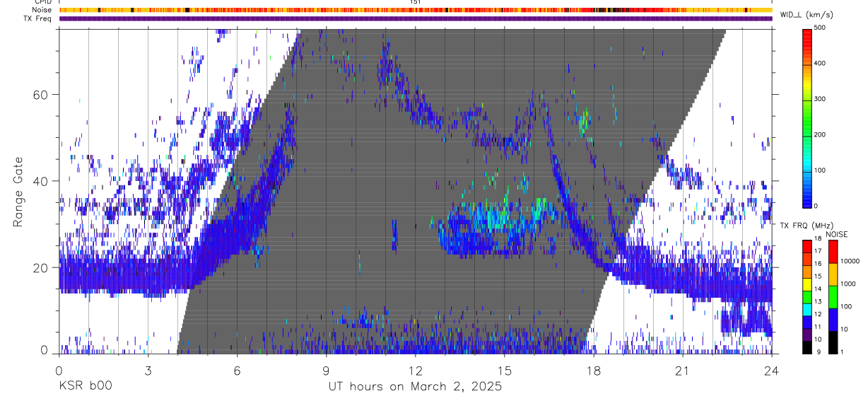Click the yellow 14 MHz swatch in TX FRQ colorbar

pyautogui.click(x=807, y=285)
